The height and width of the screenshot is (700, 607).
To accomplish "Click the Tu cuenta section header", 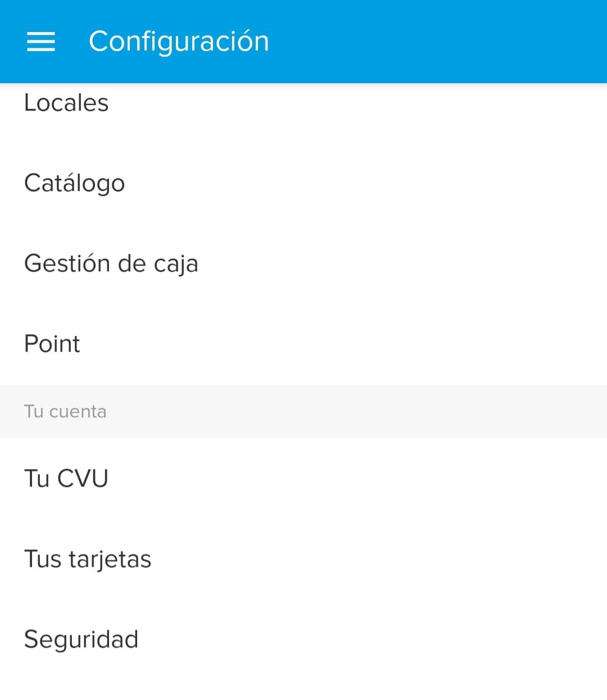I will [65, 411].
